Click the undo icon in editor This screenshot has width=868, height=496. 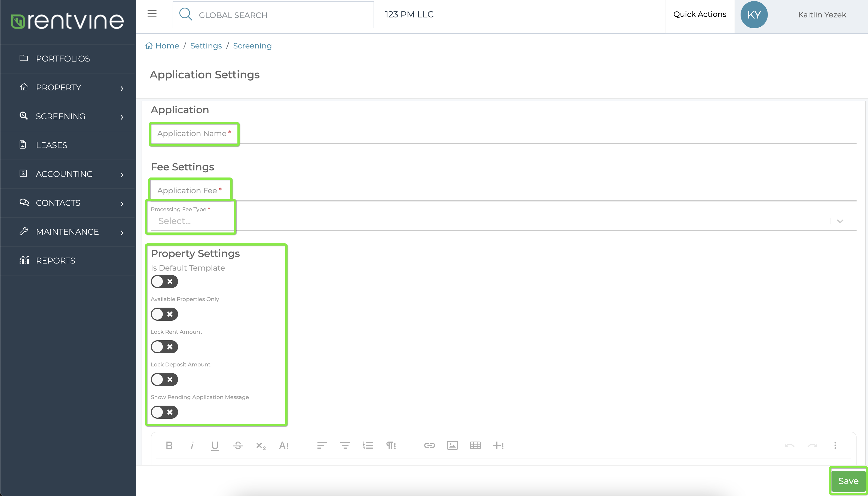pos(789,446)
